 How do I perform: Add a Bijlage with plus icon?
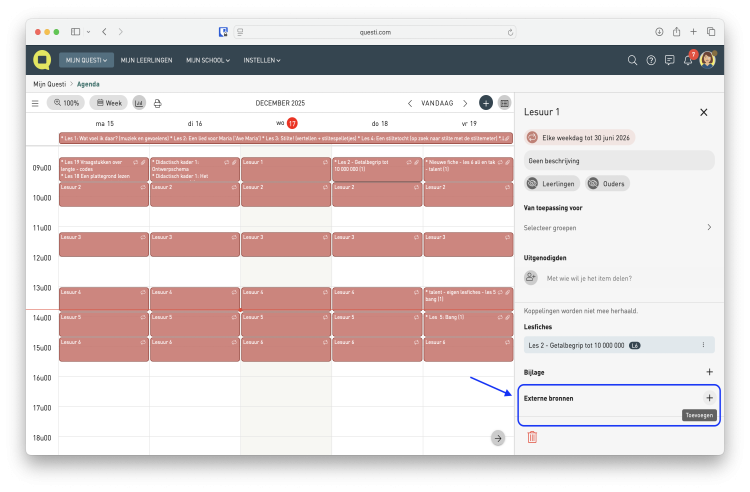click(709, 372)
